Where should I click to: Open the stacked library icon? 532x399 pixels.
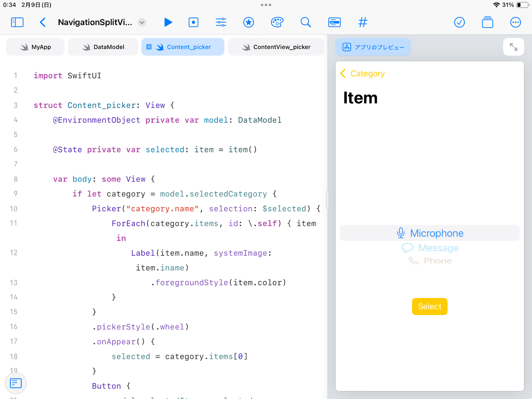(x=488, y=22)
